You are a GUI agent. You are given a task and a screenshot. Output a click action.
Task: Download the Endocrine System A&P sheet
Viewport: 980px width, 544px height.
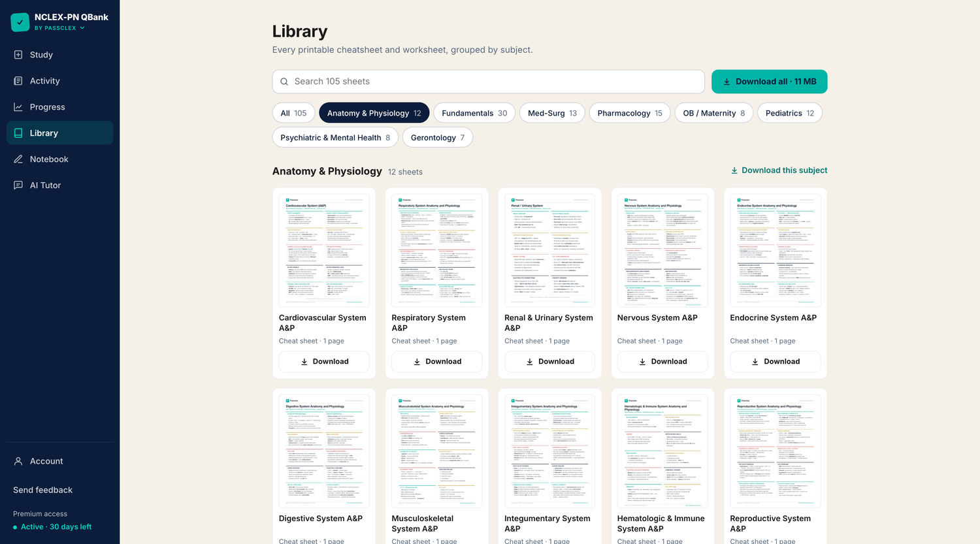pos(776,362)
